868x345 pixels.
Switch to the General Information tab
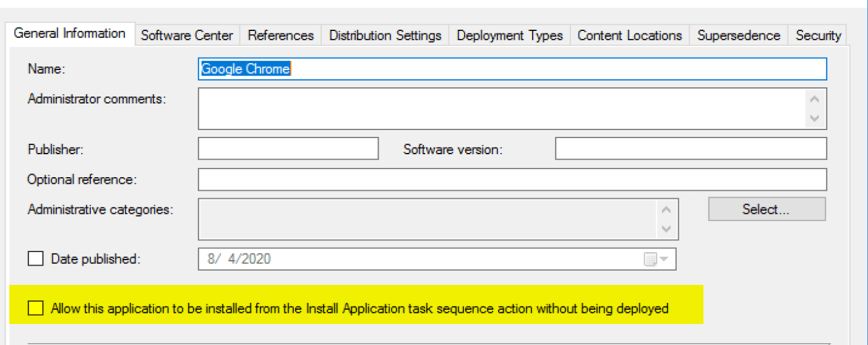pos(69,33)
